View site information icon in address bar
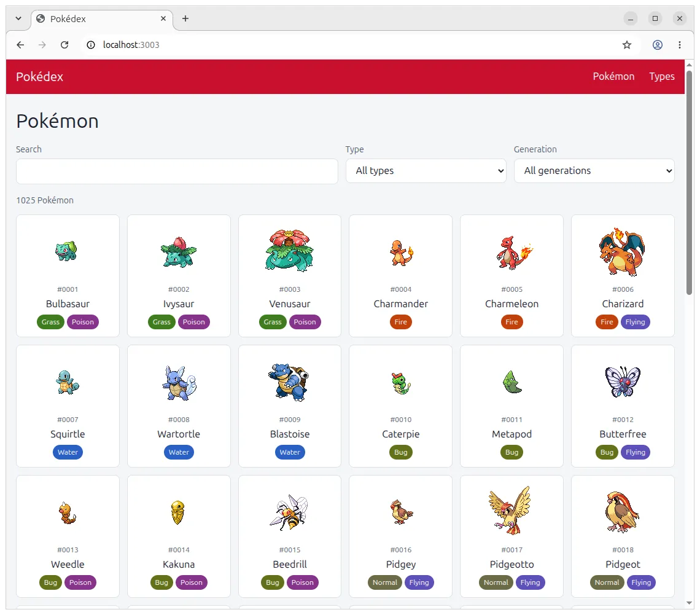This screenshot has width=700, height=615. pos(91,45)
